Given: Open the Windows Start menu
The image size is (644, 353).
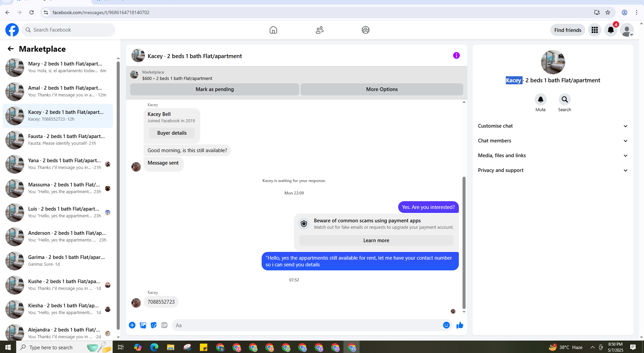Looking at the screenshot, I should point(8,347).
